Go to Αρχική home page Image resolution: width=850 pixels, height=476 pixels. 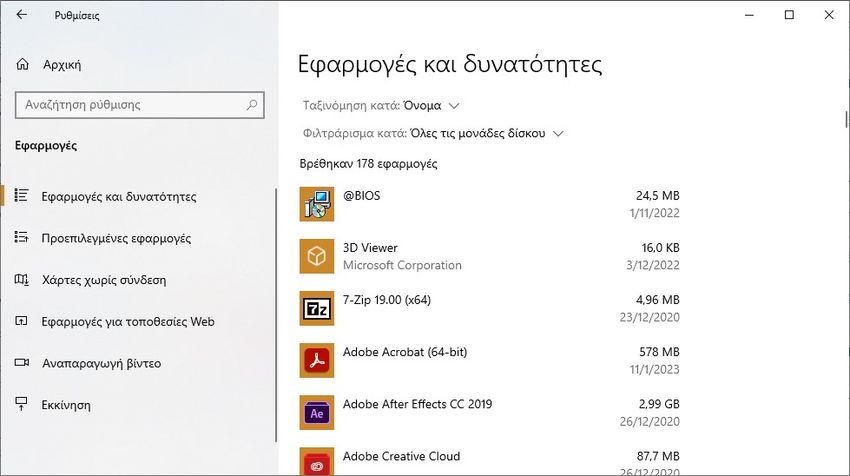[62, 65]
